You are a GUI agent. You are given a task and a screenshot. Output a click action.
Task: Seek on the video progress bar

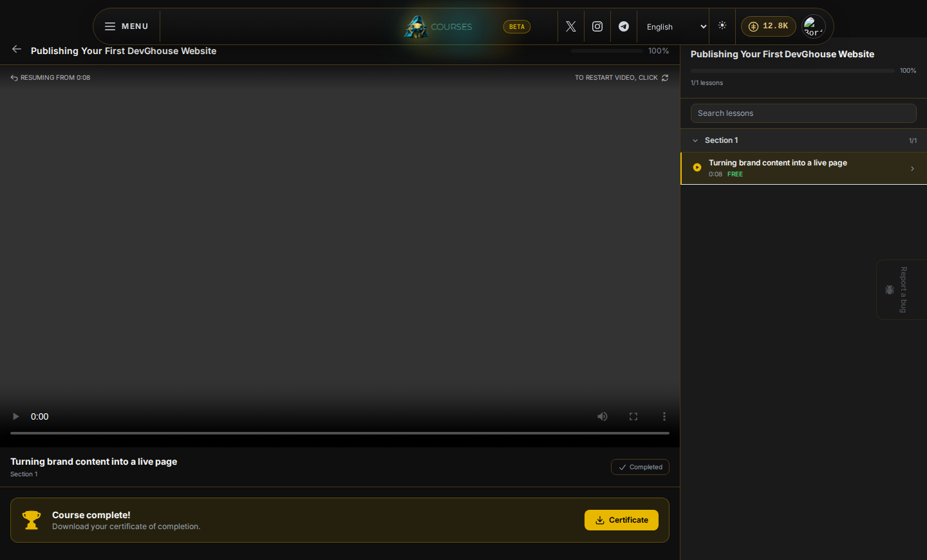click(x=340, y=433)
